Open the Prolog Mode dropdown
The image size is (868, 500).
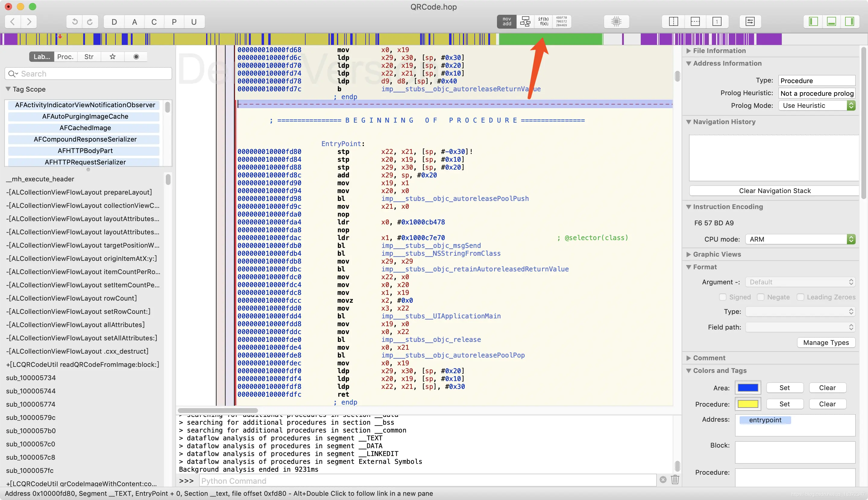click(x=817, y=105)
